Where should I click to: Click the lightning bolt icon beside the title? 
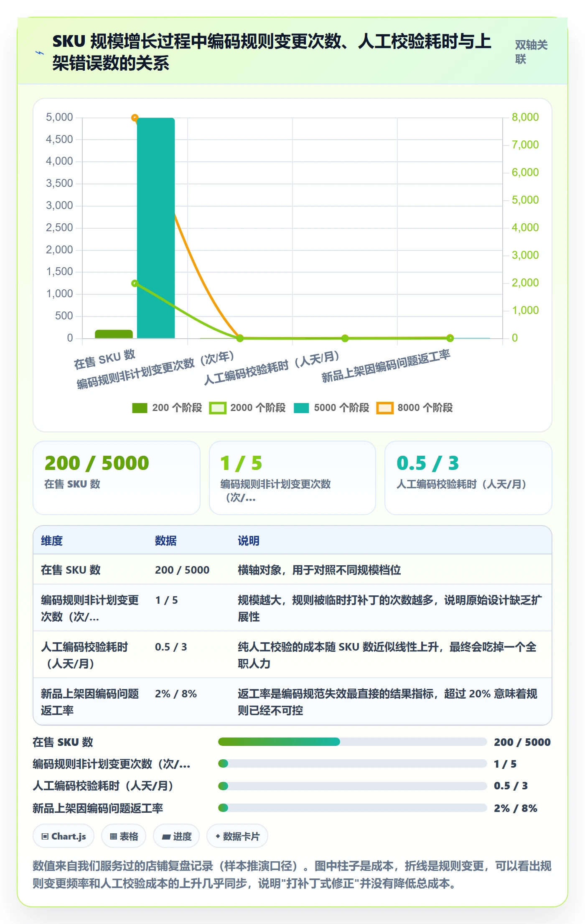[40, 53]
